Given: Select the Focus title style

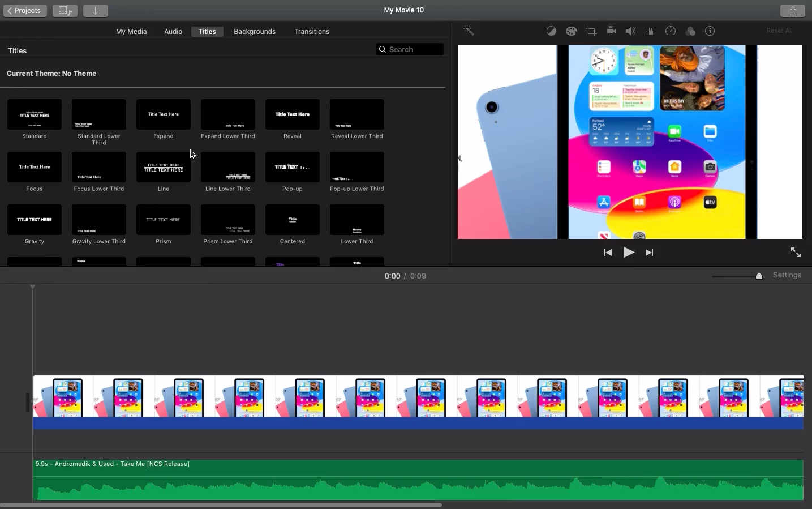Looking at the screenshot, I should 35,168.
